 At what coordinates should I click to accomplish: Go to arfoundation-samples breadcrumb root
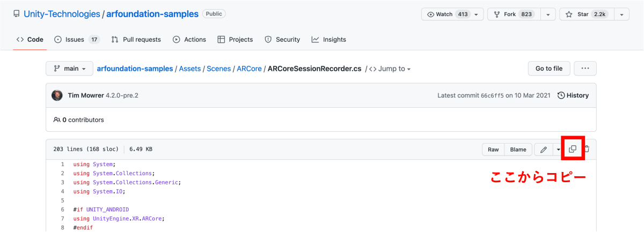135,69
